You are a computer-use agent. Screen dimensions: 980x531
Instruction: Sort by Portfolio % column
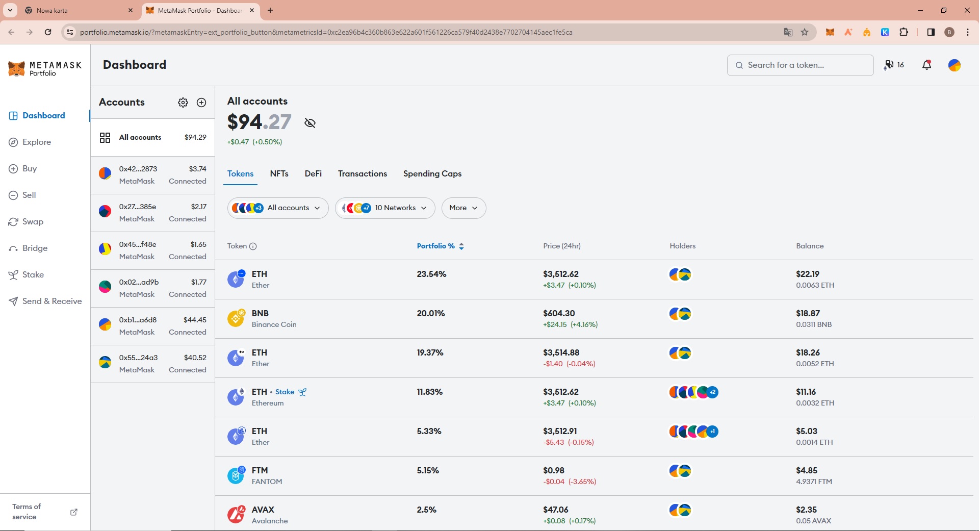point(441,246)
